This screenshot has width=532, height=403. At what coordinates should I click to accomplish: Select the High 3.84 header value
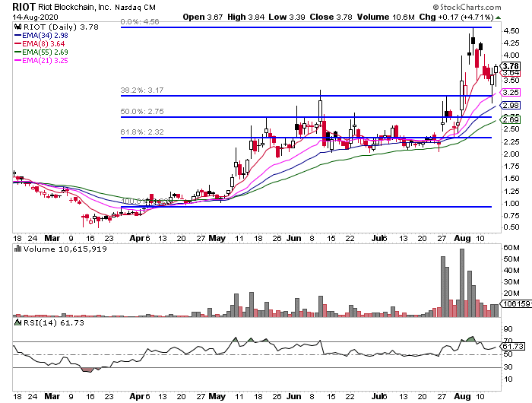point(245,17)
